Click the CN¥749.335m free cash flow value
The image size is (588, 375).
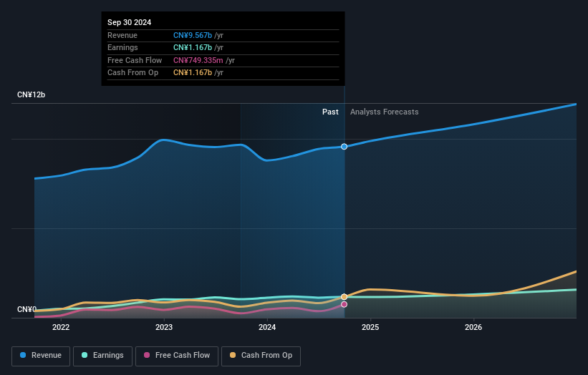198,60
